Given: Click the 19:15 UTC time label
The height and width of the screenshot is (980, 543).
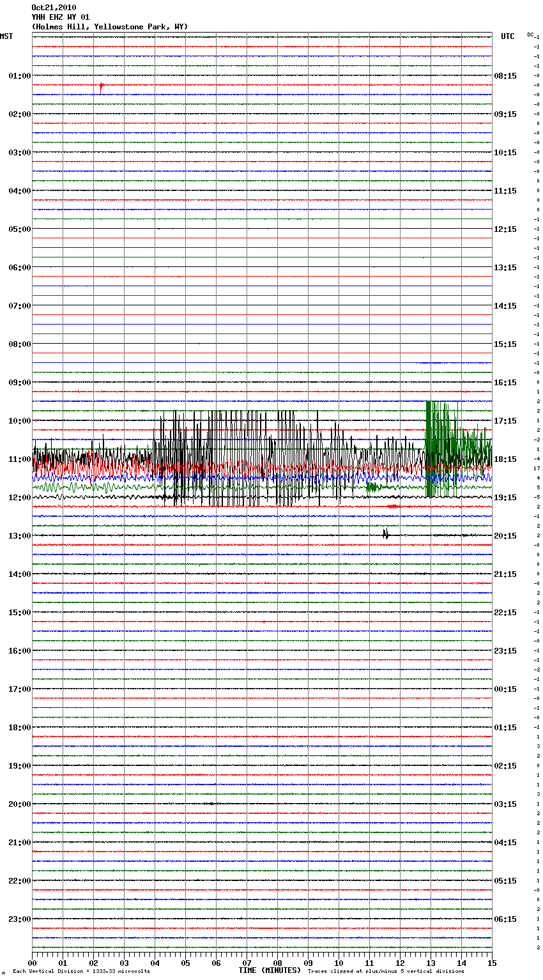Looking at the screenshot, I should click(x=505, y=498).
